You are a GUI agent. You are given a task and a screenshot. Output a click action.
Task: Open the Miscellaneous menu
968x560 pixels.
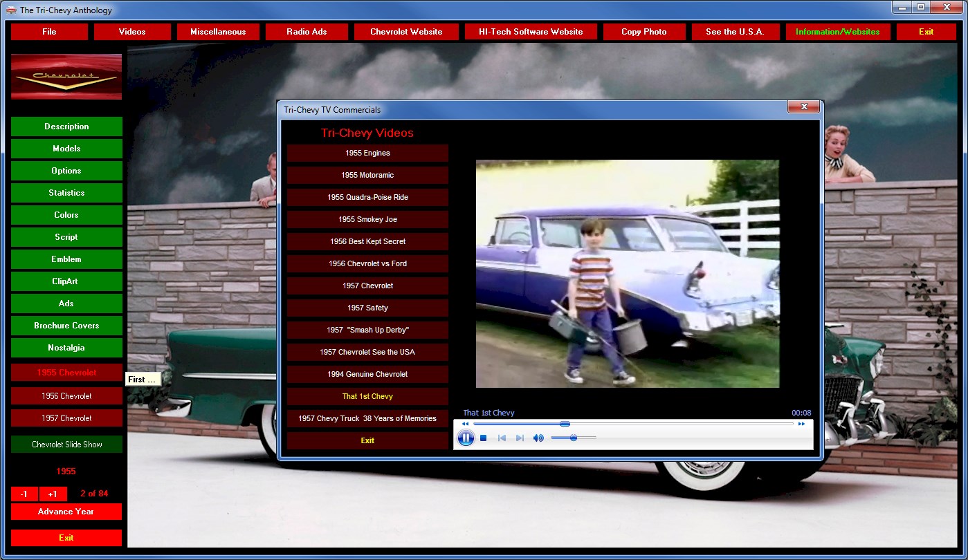click(x=218, y=32)
